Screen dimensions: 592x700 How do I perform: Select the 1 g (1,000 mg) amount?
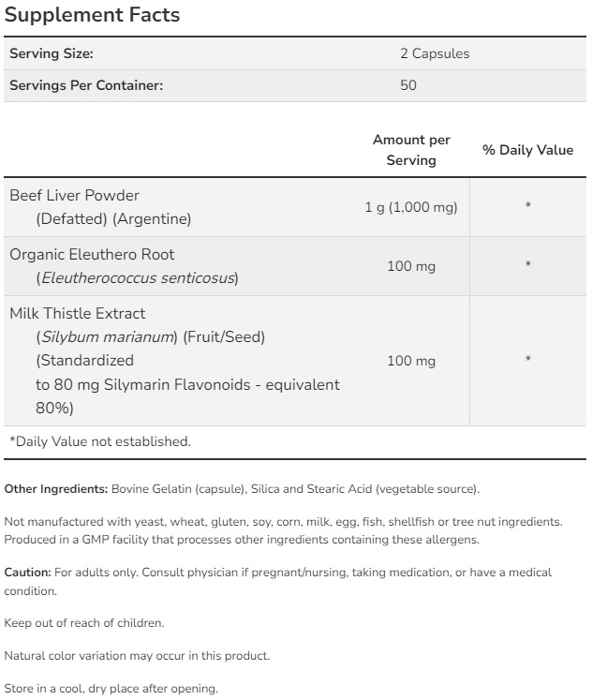coord(411,207)
